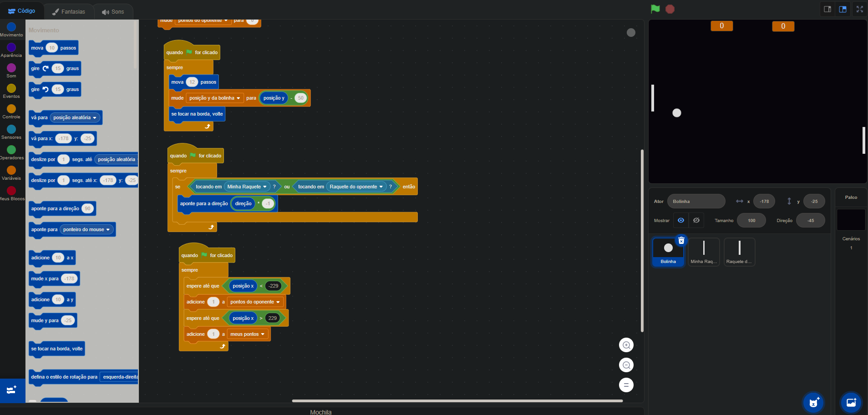
Task: Click the 'mude y para' palette block
Action: point(53,321)
